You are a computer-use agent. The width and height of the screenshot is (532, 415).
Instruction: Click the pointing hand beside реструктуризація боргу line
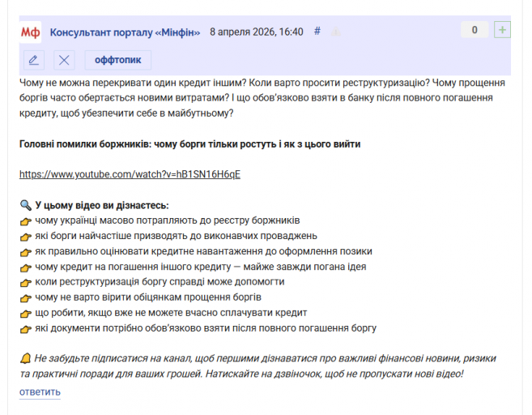[x=26, y=283]
